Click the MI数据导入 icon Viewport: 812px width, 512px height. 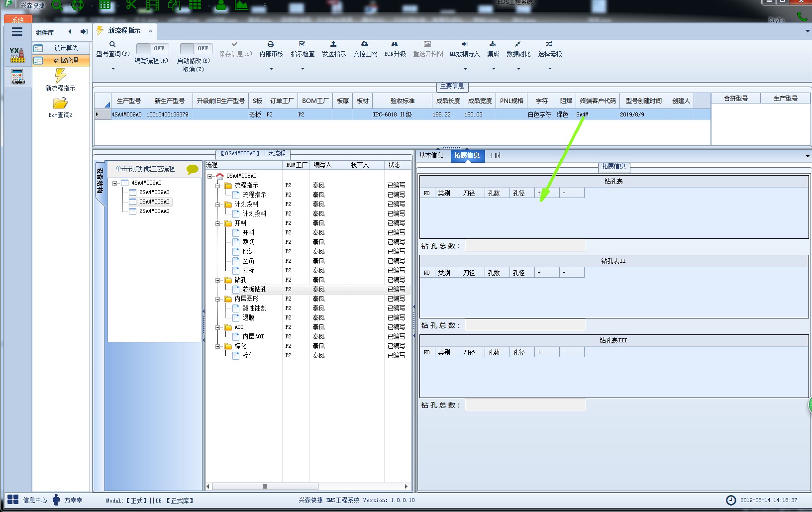pos(464,44)
